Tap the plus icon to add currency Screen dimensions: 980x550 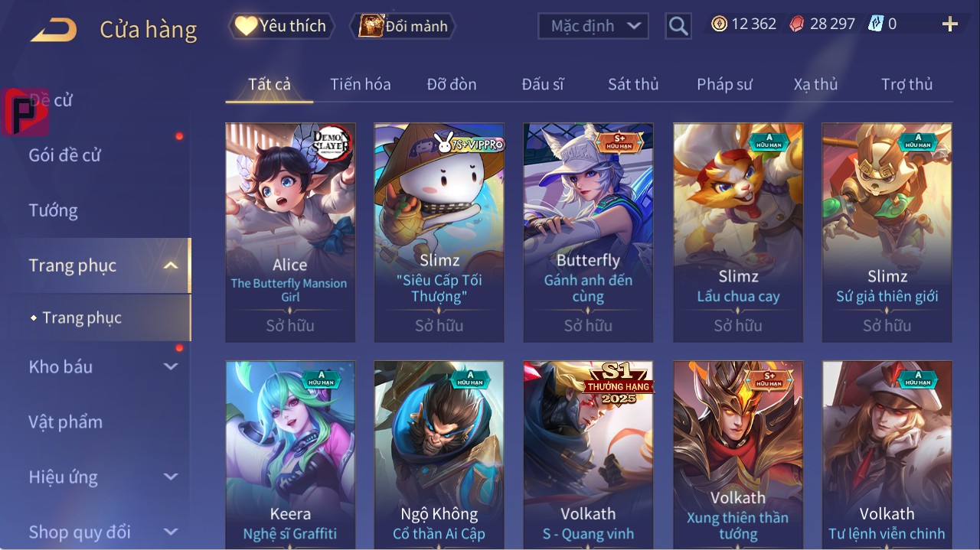coord(950,24)
